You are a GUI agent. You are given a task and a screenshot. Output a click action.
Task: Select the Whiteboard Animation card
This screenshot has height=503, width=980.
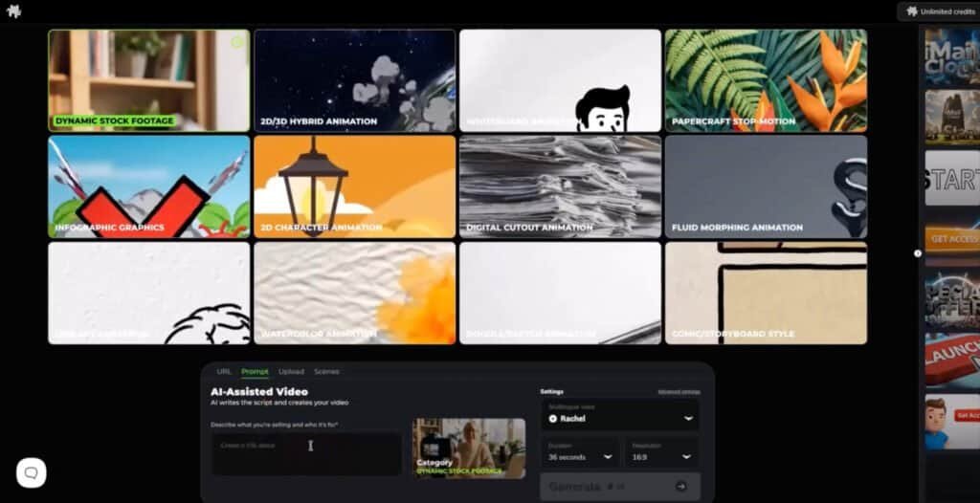(560, 80)
